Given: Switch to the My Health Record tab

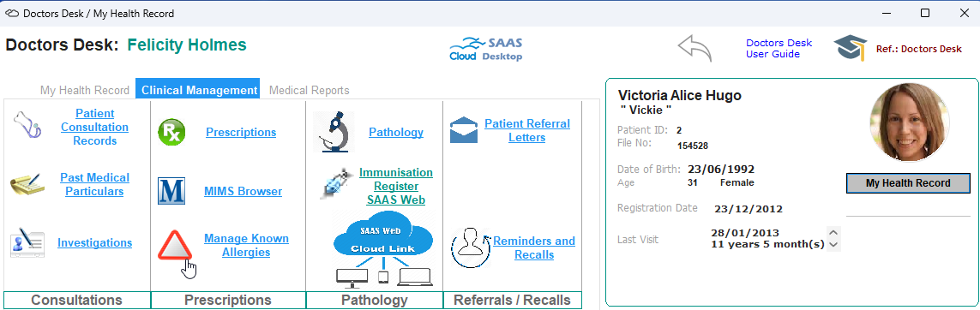Looking at the screenshot, I should pyautogui.click(x=85, y=91).
